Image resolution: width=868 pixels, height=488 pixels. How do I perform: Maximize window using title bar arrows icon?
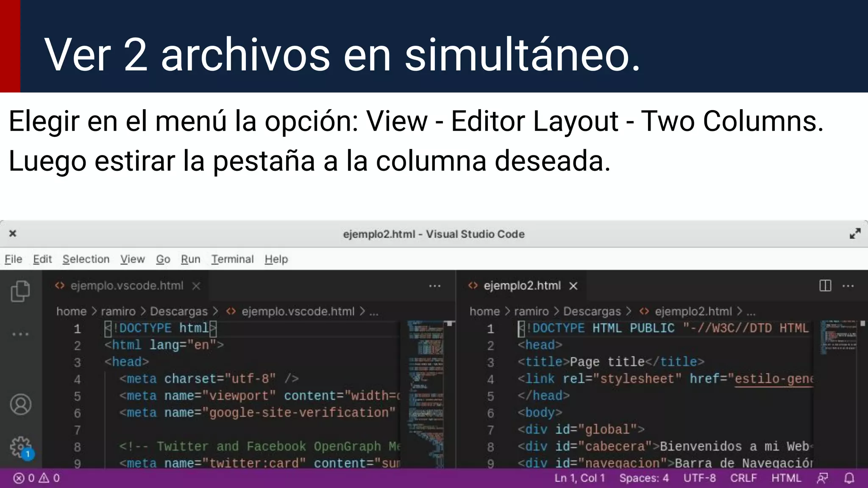tap(855, 233)
